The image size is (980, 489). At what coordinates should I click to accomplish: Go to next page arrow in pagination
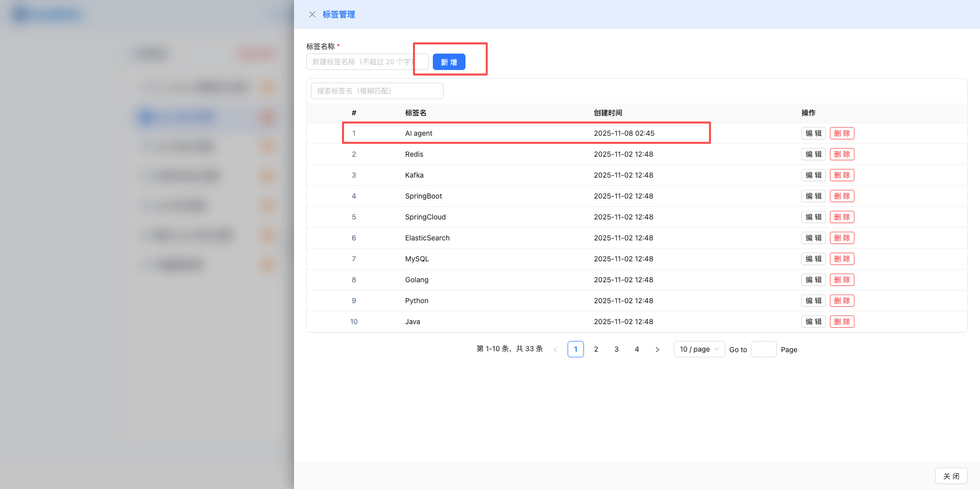(657, 350)
